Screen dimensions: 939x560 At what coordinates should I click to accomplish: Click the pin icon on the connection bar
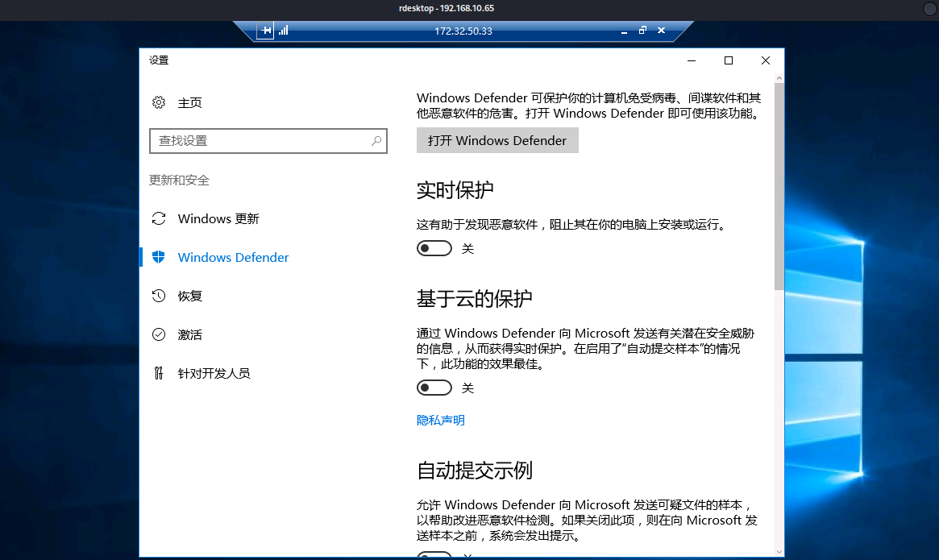(265, 31)
